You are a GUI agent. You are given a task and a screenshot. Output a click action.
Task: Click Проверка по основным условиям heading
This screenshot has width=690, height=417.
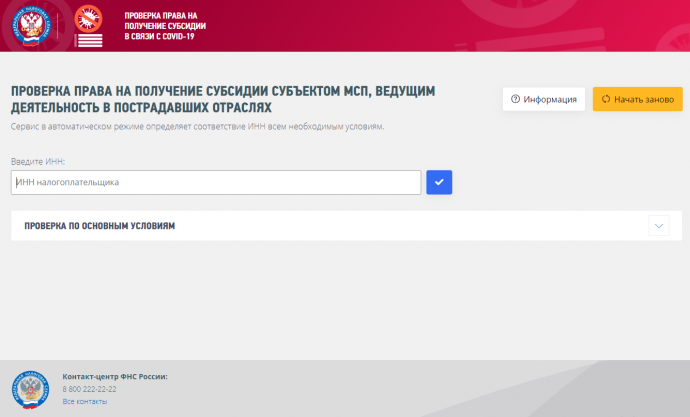(99, 226)
